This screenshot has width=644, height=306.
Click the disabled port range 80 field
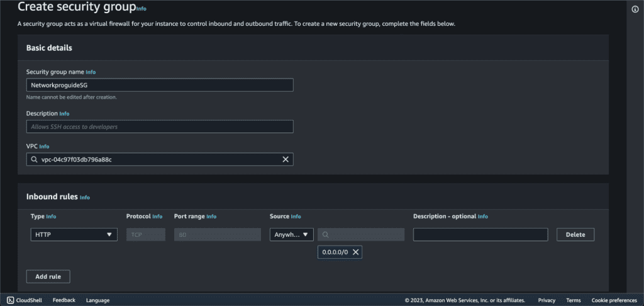[217, 234]
